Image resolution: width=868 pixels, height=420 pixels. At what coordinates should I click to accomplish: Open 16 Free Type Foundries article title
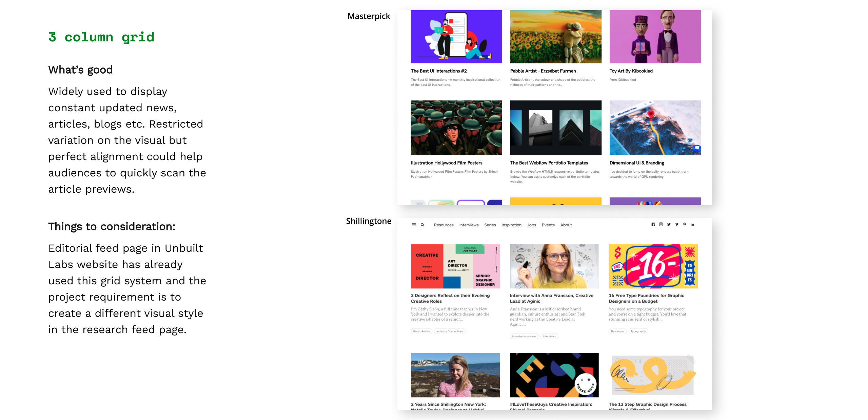point(646,298)
